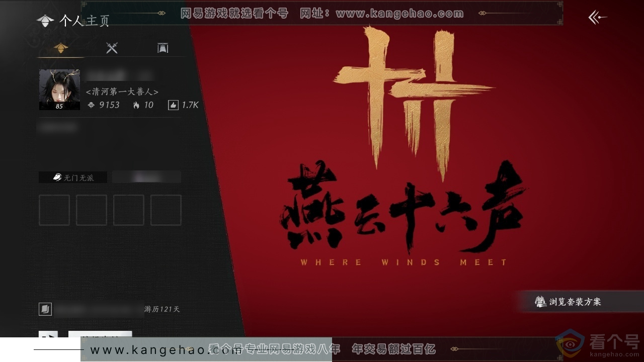Click the 个人主页 bee logo icon
This screenshot has height=362, width=644.
45,21
